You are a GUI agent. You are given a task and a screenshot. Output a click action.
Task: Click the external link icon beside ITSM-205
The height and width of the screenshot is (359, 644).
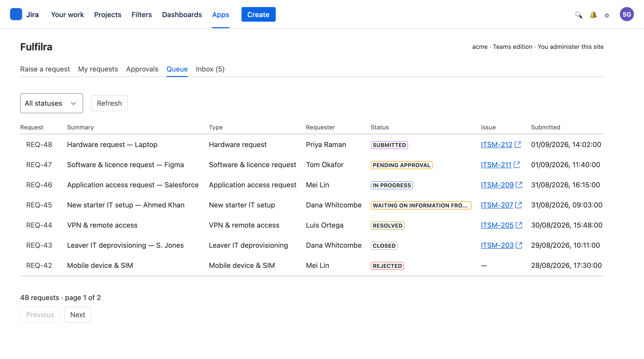[519, 225]
